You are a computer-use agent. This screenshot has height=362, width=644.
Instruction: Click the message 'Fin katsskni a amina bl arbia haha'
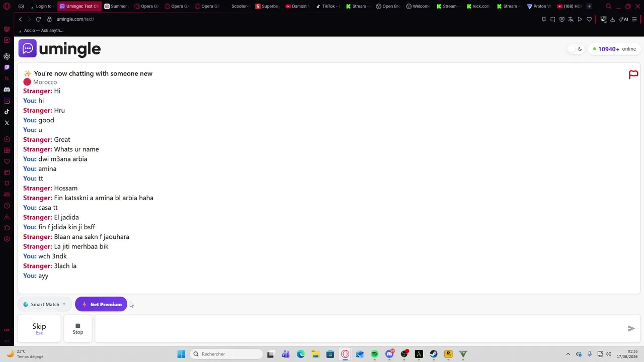[x=104, y=198]
